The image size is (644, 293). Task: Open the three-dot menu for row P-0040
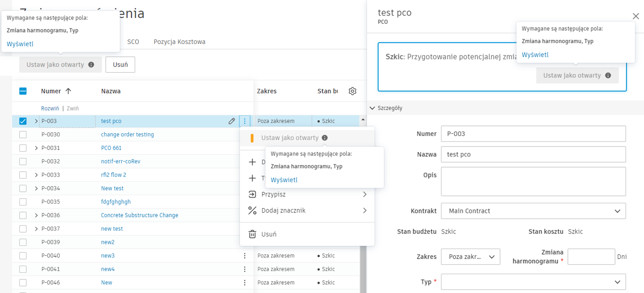[245, 255]
